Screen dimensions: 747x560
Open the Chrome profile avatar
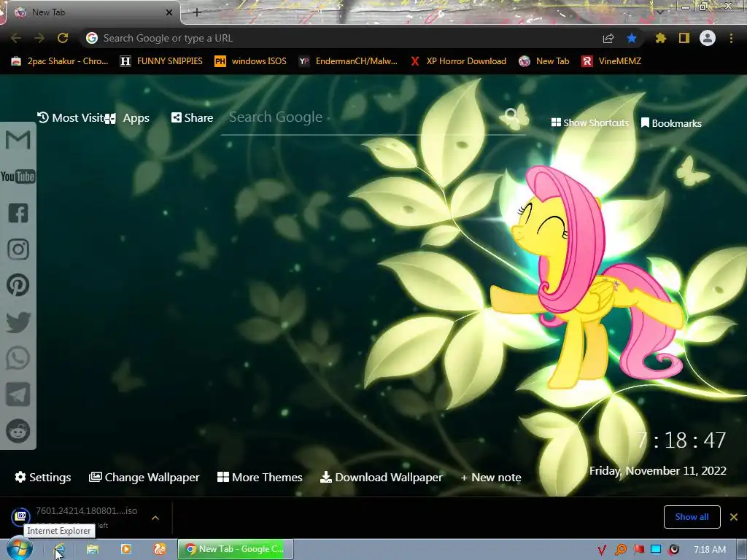708,38
